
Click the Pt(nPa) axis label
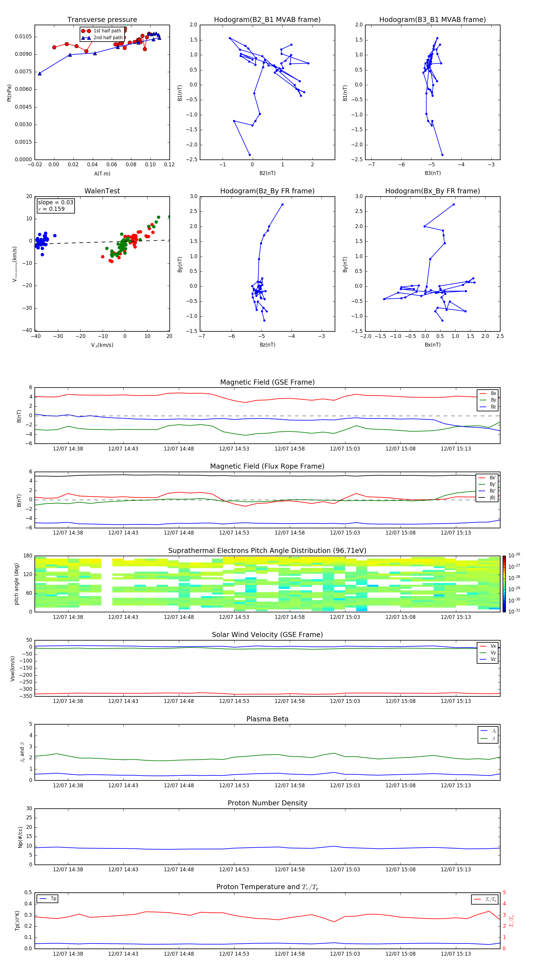(9, 93)
